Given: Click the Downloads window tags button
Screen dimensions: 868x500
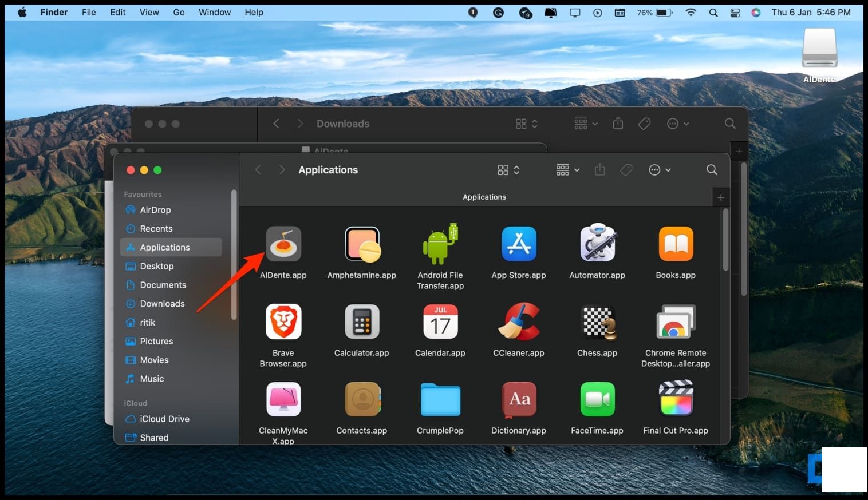Looking at the screenshot, I should pos(644,124).
